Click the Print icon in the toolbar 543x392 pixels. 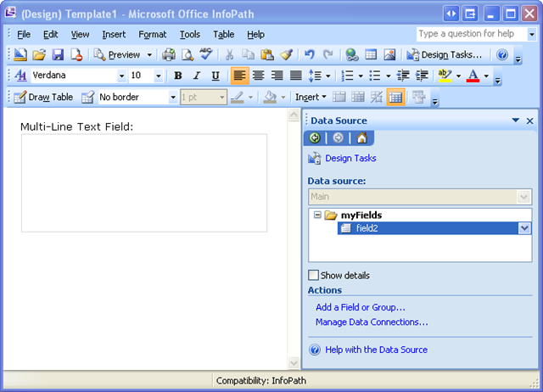pyautogui.click(x=169, y=55)
